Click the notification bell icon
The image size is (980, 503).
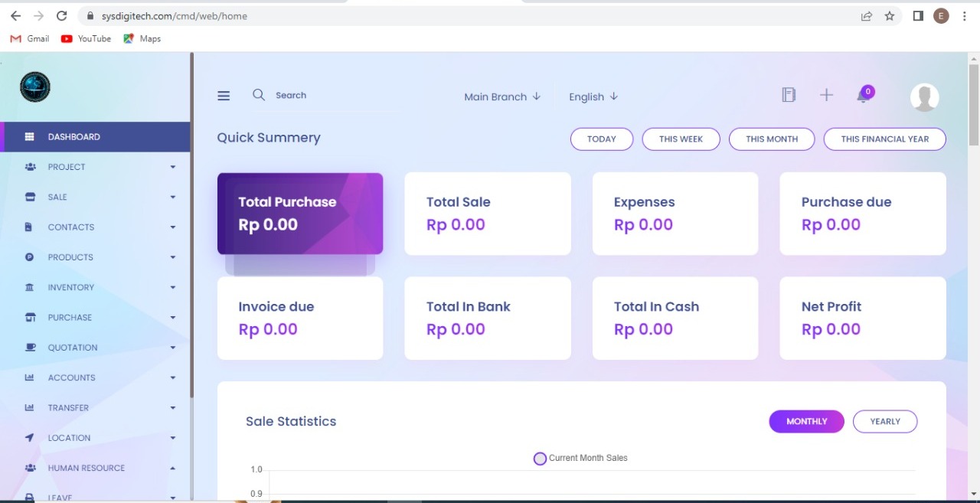pos(863,96)
